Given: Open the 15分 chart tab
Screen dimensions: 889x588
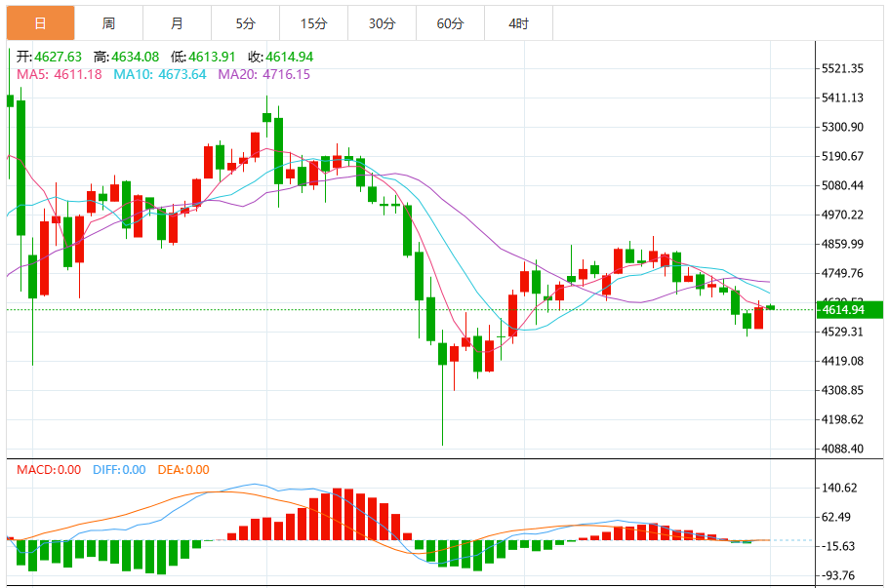Looking at the screenshot, I should point(313,23).
